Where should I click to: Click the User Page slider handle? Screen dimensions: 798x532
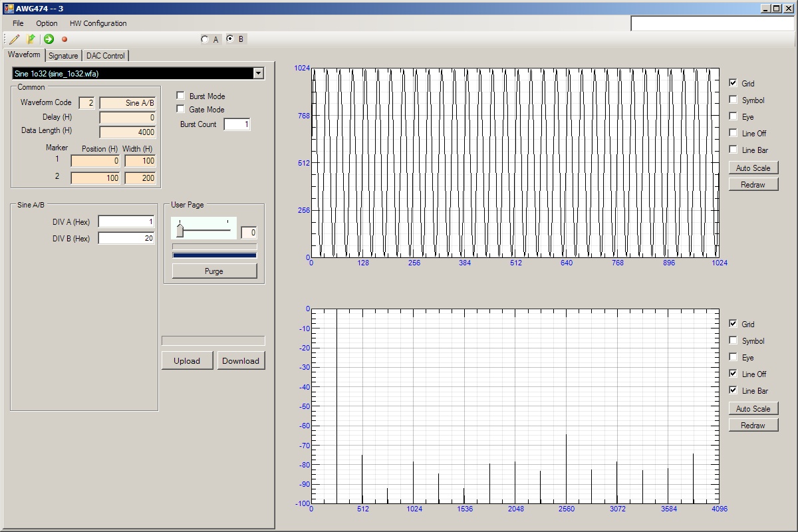pyautogui.click(x=181, y=231)
